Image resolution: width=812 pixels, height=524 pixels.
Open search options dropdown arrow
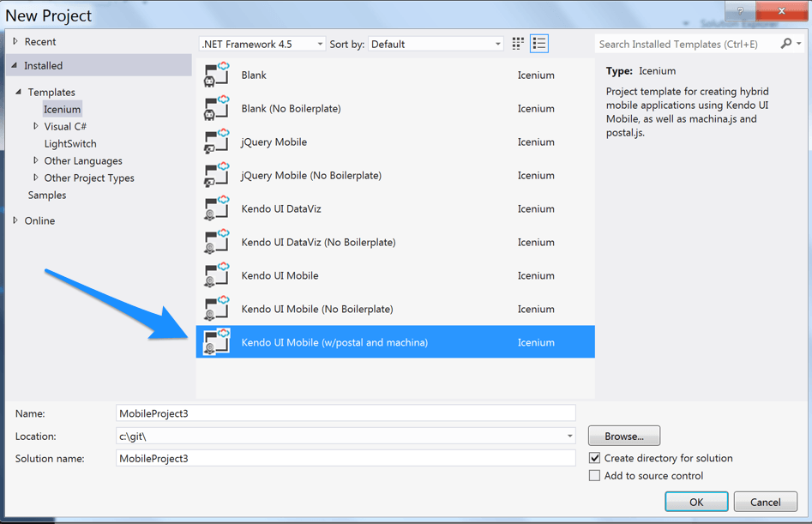point(799,44)
